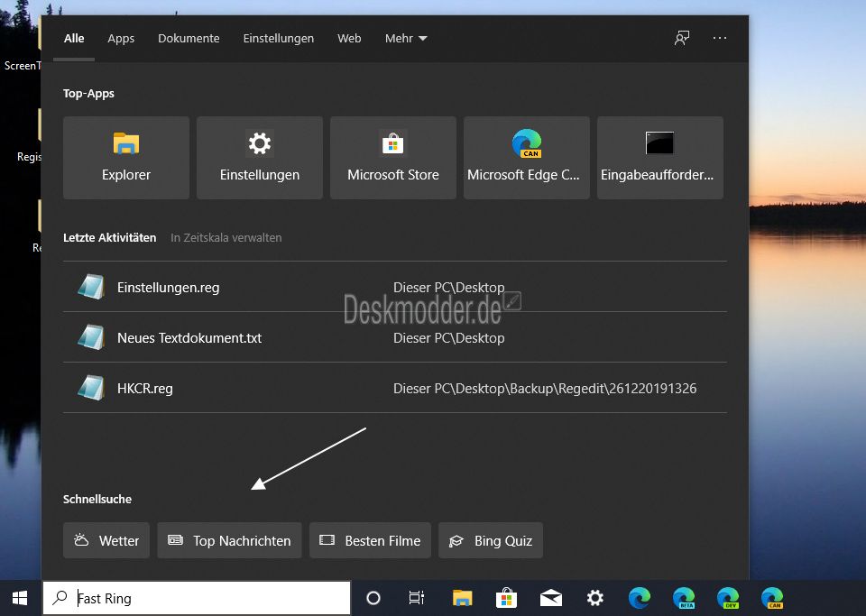Open Eingabeaufforderung tile

[660, 157]
